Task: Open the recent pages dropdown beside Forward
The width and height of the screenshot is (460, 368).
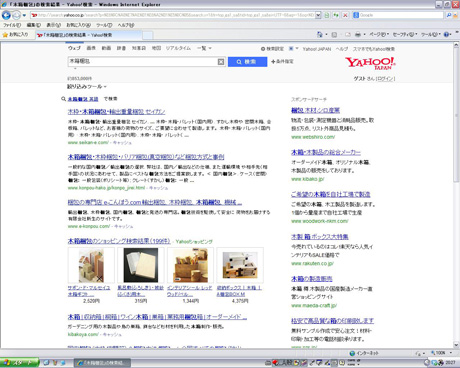Action: tap(24, 15)
